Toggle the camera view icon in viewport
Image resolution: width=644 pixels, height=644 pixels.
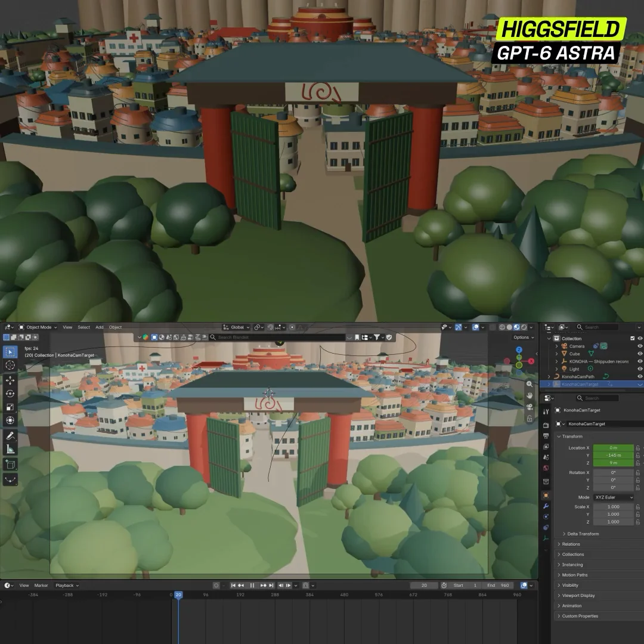[x=530, y=407]
